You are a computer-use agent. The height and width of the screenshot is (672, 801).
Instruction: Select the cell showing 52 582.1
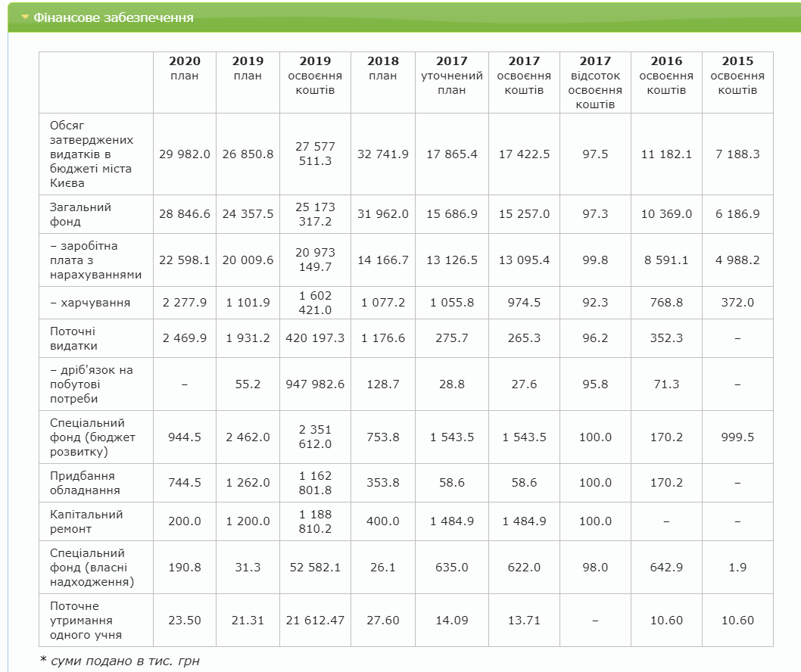coord(315,568)
